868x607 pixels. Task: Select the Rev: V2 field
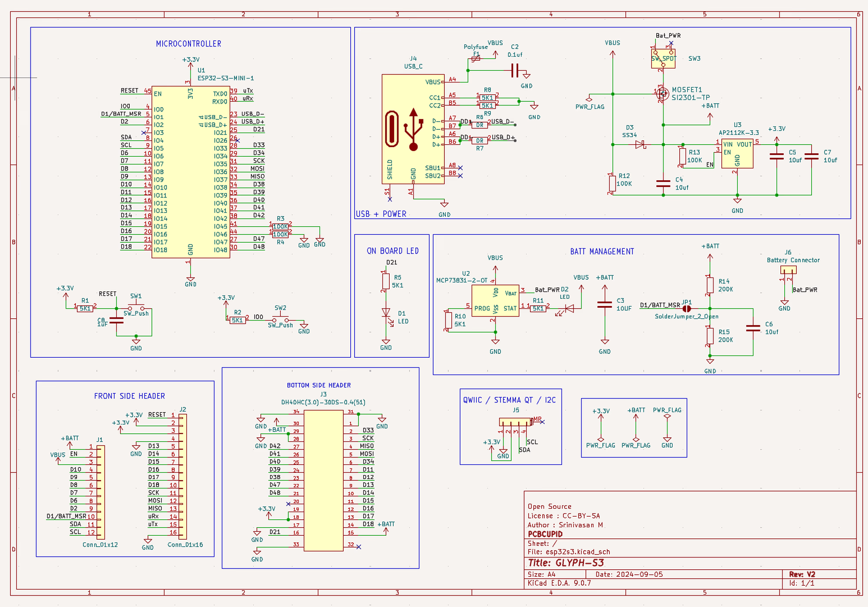tap(802, 574)
